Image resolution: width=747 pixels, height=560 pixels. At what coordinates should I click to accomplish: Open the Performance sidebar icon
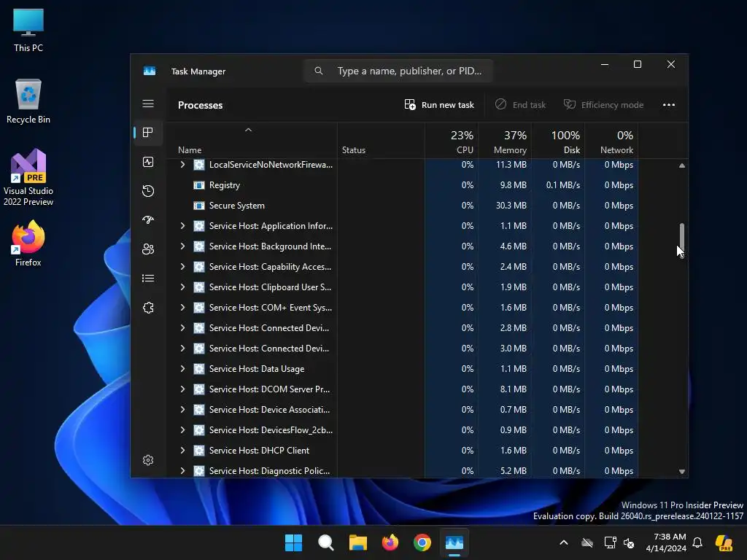[x=148, y=162]
